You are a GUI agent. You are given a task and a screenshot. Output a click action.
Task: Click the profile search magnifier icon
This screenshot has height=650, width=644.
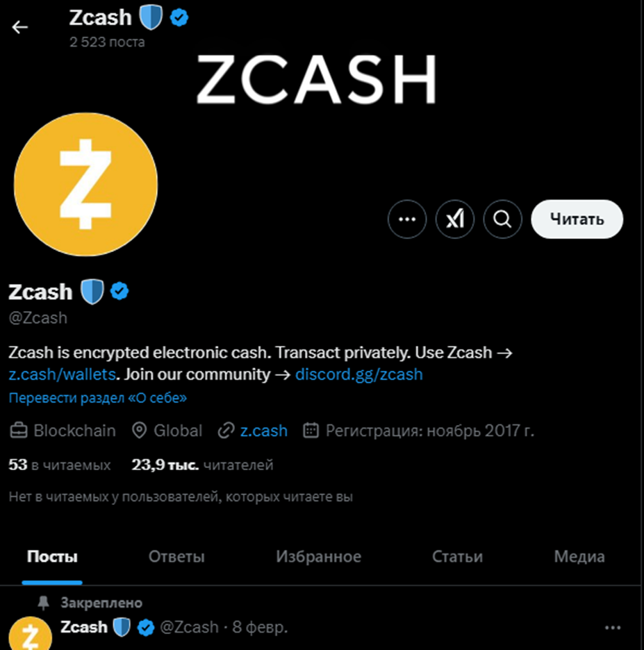pyautogui.click(x=502, y=219)
